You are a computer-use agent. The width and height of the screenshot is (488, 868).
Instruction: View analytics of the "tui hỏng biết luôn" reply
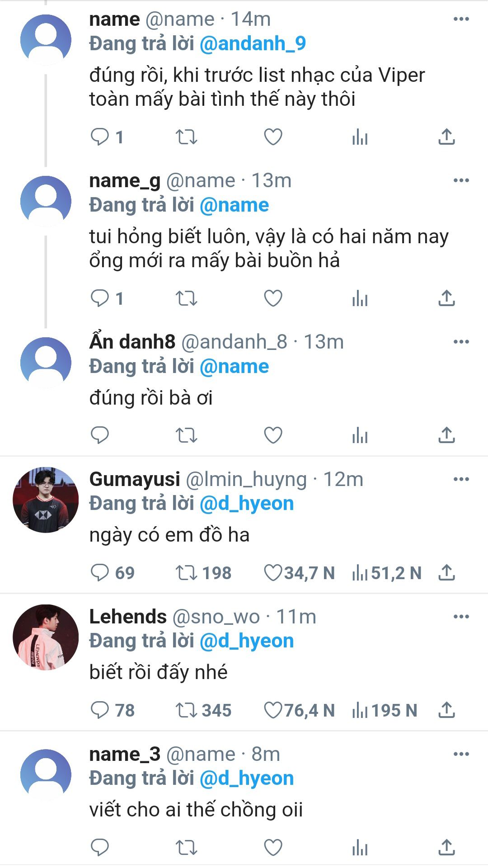[x=360, y=298]
